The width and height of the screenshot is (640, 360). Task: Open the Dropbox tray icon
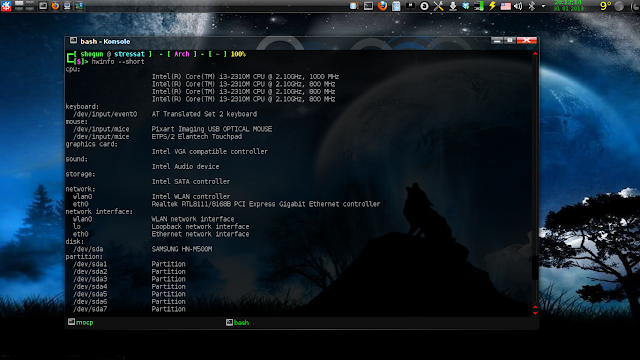pos(466,6)
